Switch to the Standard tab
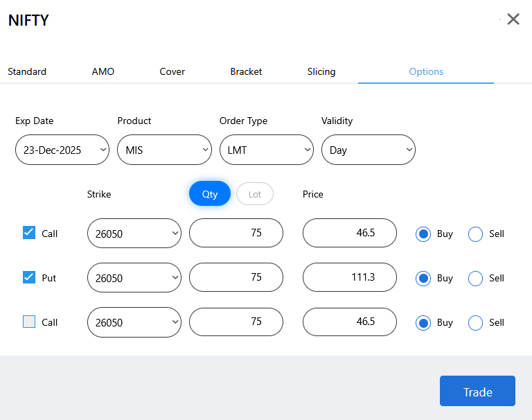Image resolution: width=532 pixels, height=420 pixels. click(x=27, y=71)
